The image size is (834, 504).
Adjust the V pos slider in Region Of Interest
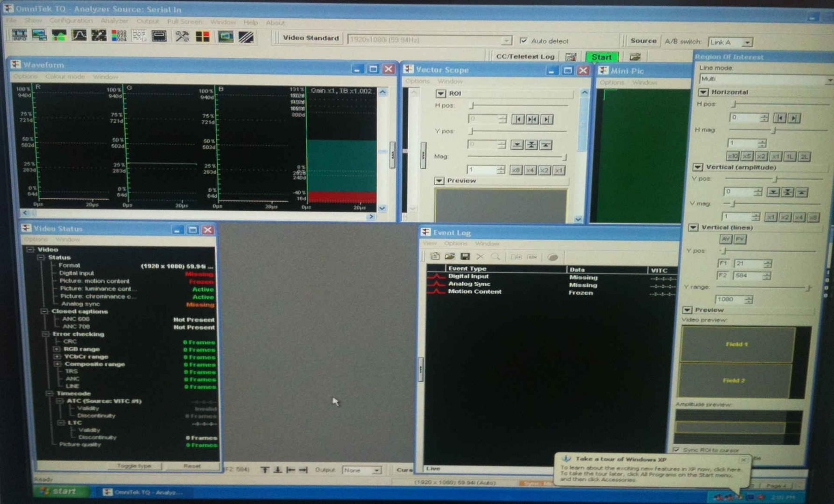[x=776, y=179]
